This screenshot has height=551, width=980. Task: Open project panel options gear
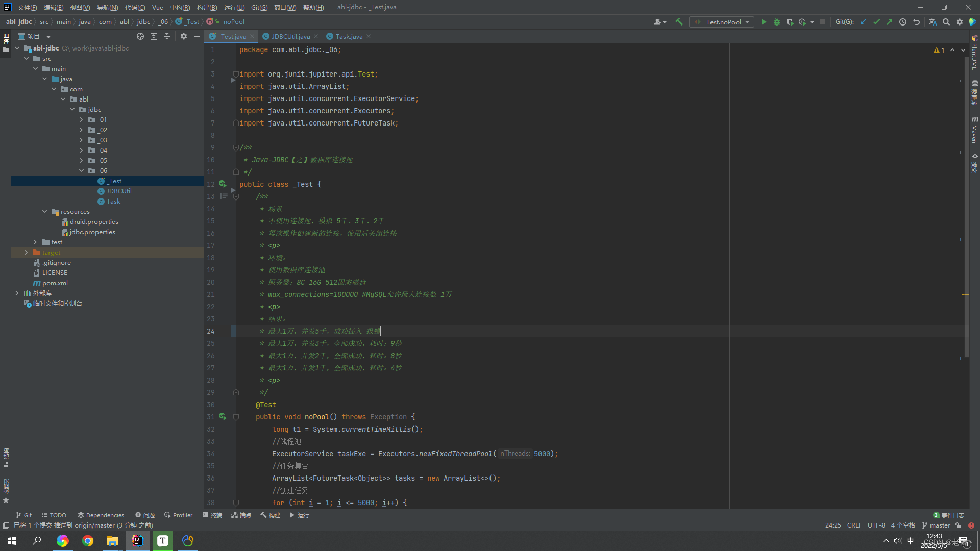coord(184,36)
